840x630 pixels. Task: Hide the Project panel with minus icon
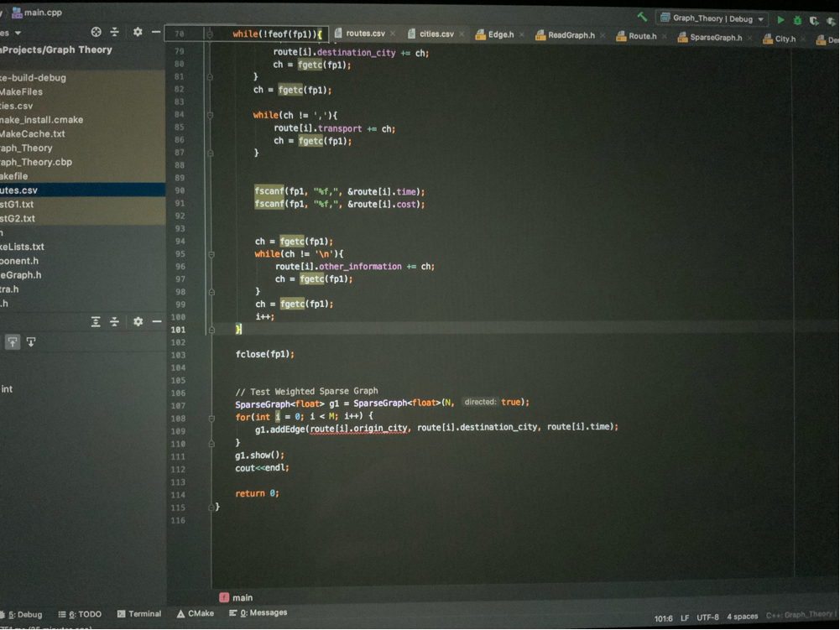point(156,32)
